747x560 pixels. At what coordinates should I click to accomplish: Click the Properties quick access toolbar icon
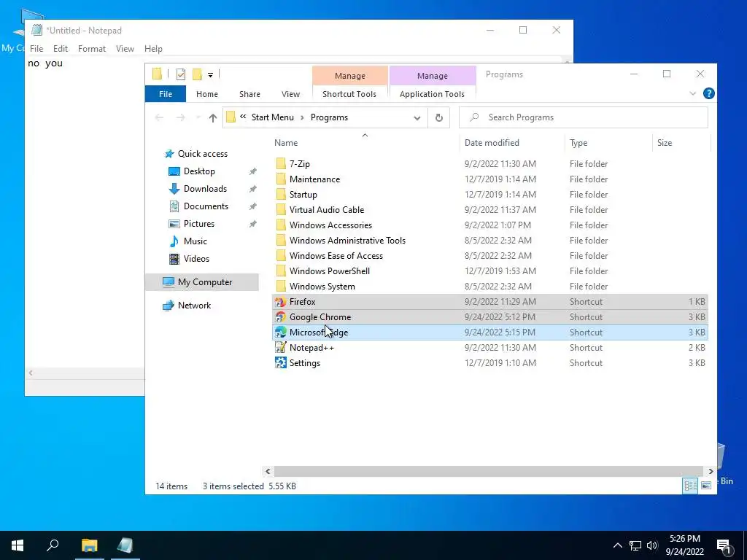pyautogui.click(x=181, y=74)
